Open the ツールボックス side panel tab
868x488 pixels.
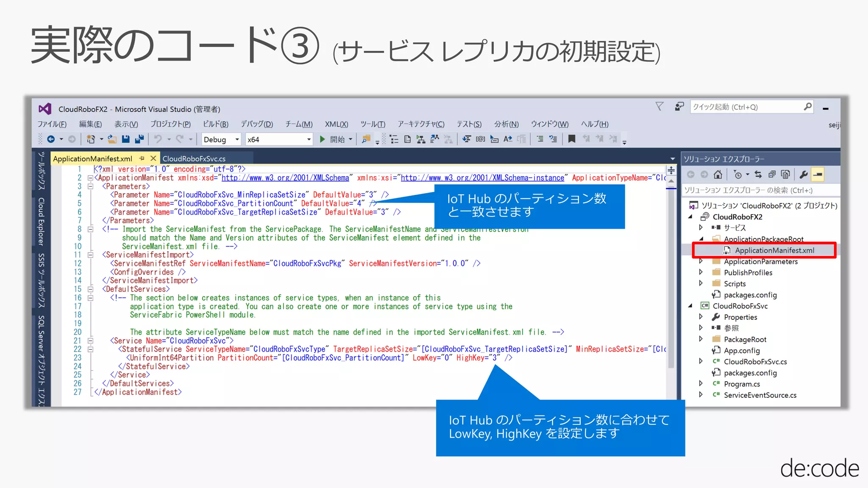tap(42, 170)
